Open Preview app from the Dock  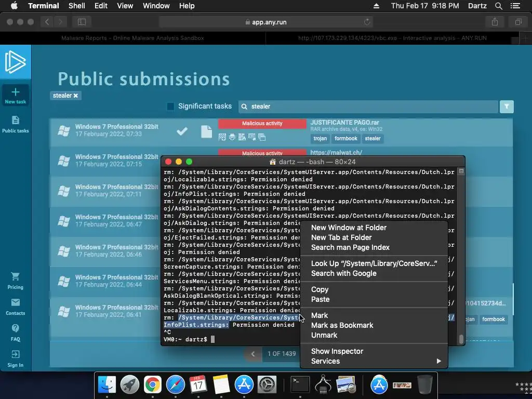pos(345,385)
